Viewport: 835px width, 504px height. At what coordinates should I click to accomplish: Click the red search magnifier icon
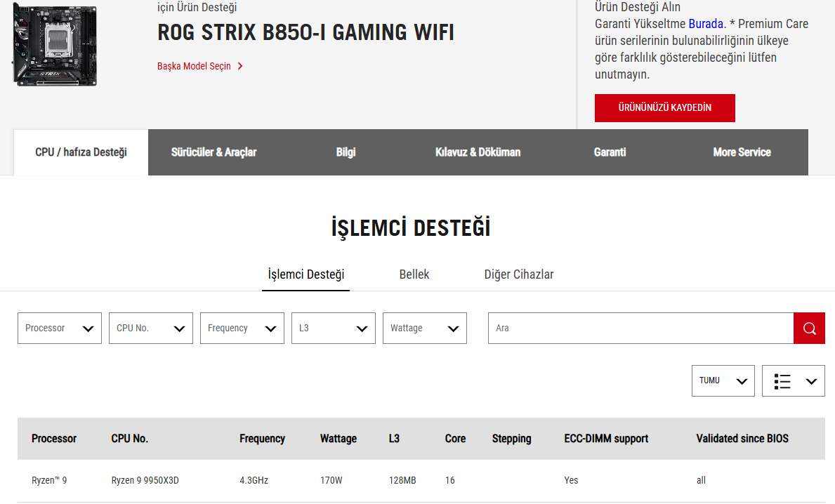(809, 329)
